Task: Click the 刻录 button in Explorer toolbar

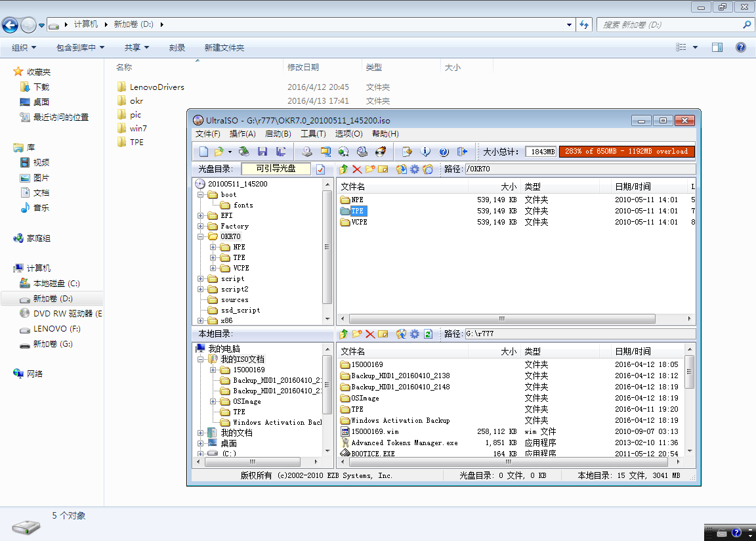Action: (177, 48)
